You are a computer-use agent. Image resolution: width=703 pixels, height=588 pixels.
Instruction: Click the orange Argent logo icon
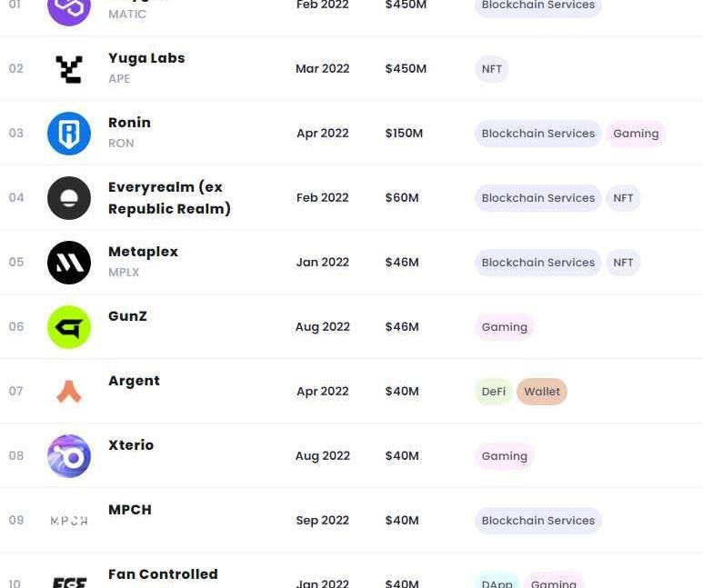(69, 392)
